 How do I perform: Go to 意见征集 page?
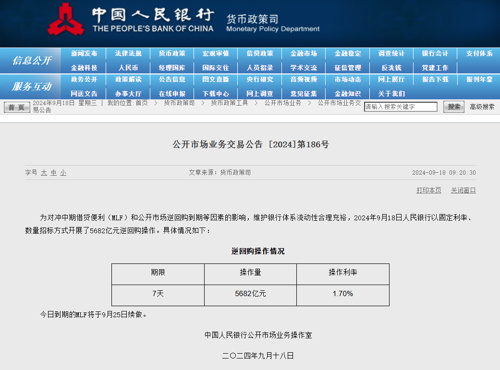pos(304,94)
